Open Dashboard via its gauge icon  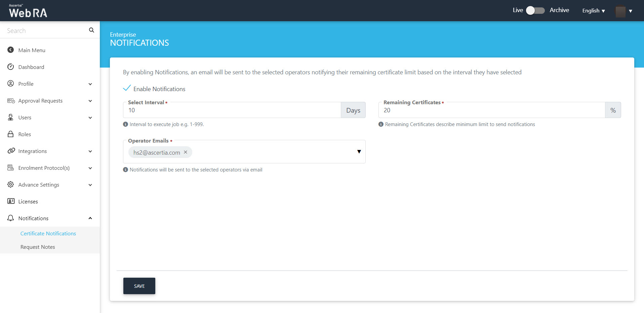[11, 67]
